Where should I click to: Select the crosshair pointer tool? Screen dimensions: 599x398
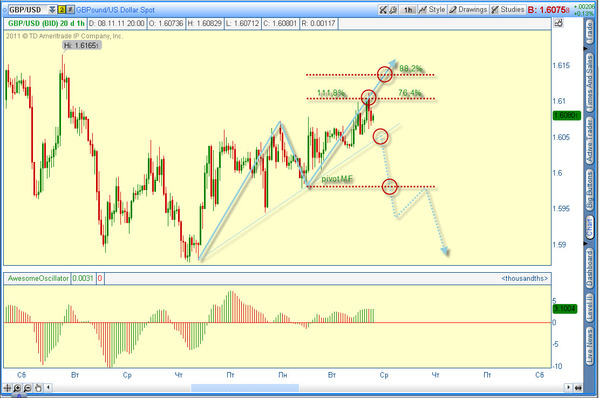click(x=7, y=388)
